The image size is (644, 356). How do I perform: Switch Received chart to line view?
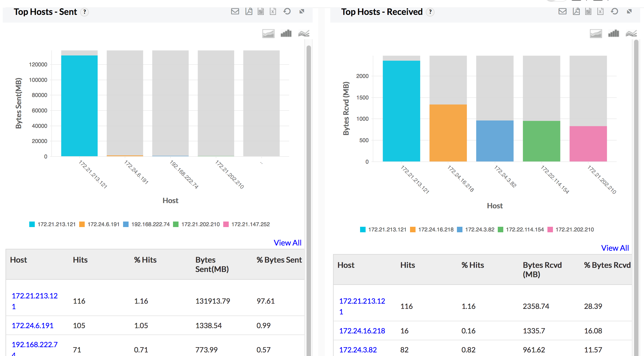[631, 34]
